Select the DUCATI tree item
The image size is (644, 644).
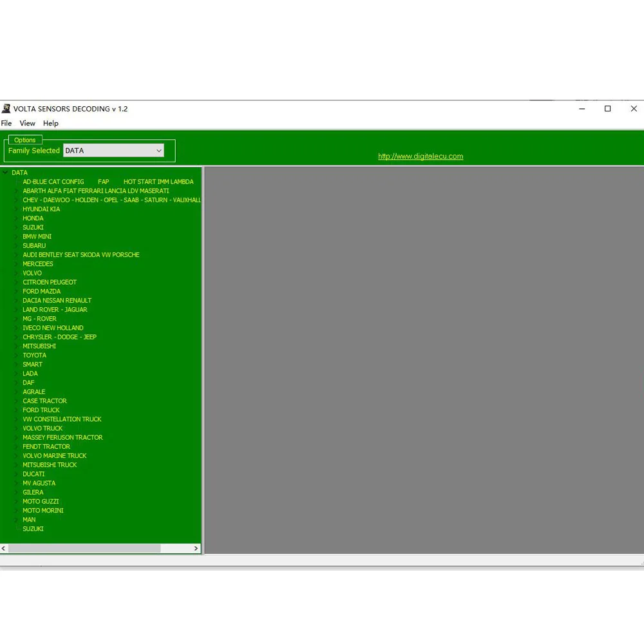[33, 474]
